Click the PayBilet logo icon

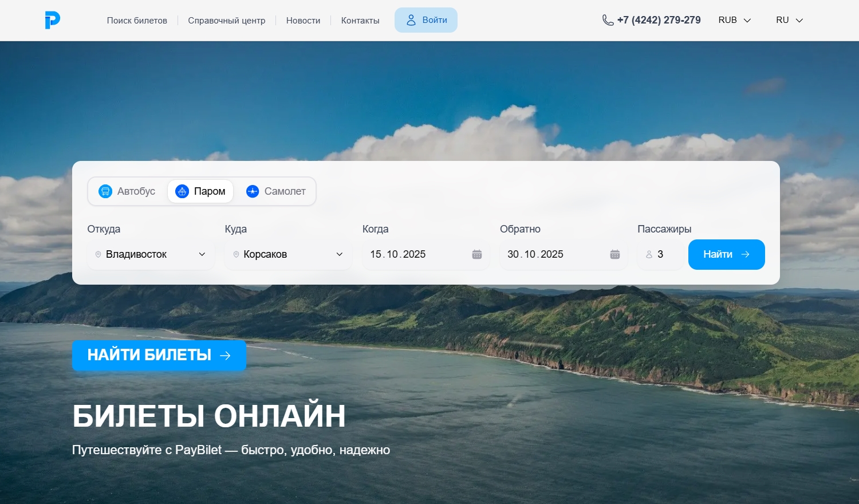52,19
